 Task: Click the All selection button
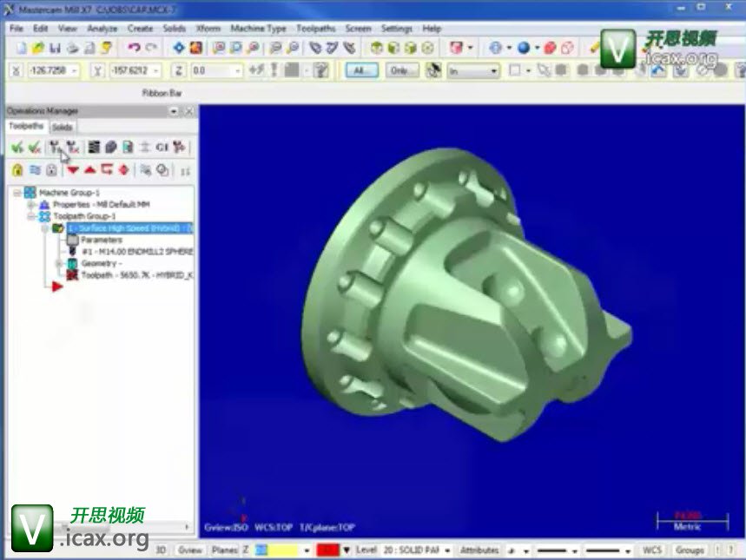point(362,70)
